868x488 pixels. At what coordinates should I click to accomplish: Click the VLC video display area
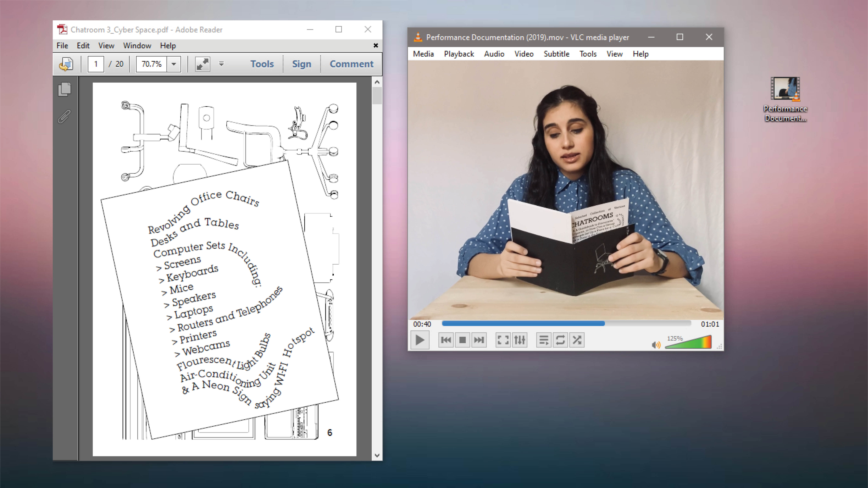(566, 190)
